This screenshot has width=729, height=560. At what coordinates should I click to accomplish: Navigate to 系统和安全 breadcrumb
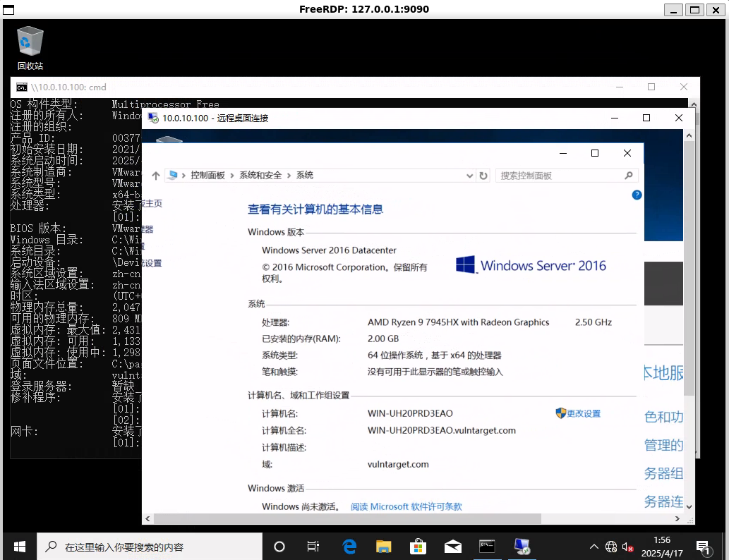(260, 175)
